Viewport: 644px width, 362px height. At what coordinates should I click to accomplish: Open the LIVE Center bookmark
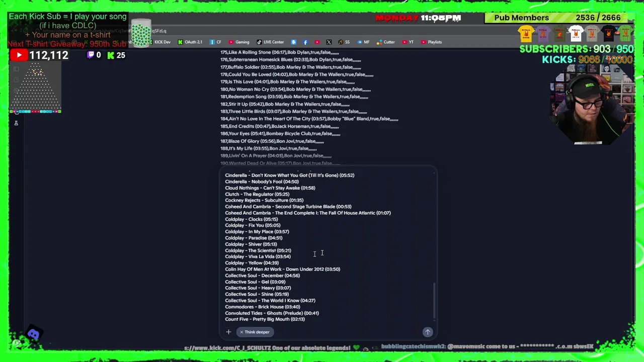pos(270,42)
